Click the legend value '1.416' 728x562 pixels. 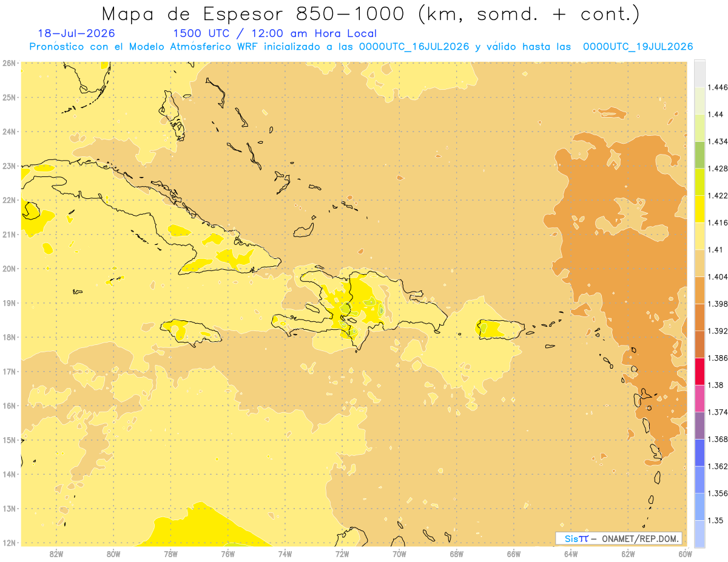tap(718, 222)
